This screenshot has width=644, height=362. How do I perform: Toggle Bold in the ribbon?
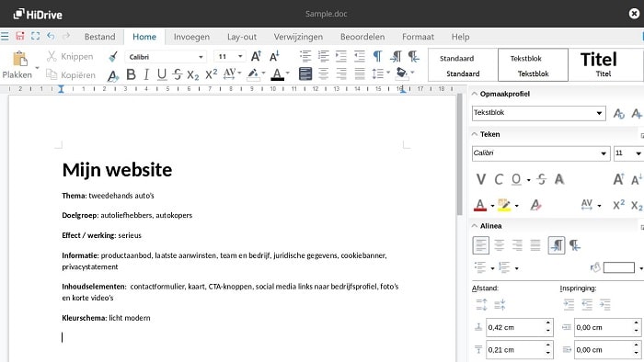[x=131, y=74]
